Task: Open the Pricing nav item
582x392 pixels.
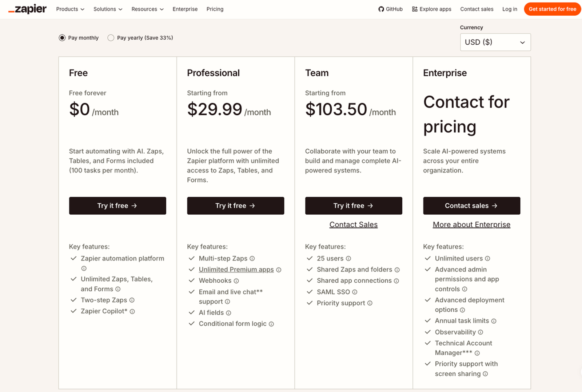Action: [215, 9]
